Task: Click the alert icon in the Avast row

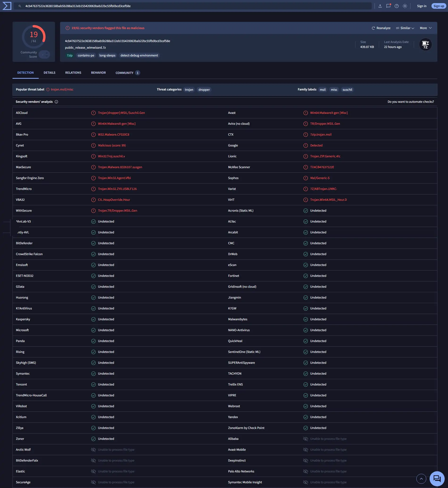Action: (305, 113)
